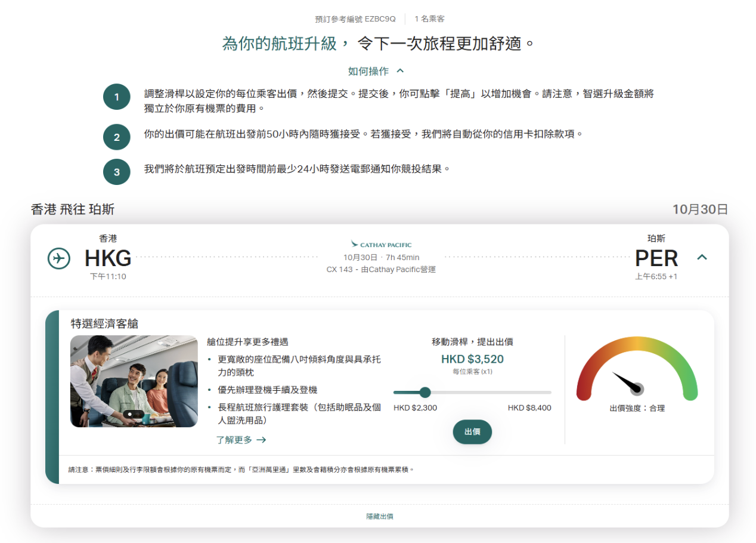
Task: Click arrival time 上午6:55 +1
Action: pyautogui.click(x=656, y=276)
